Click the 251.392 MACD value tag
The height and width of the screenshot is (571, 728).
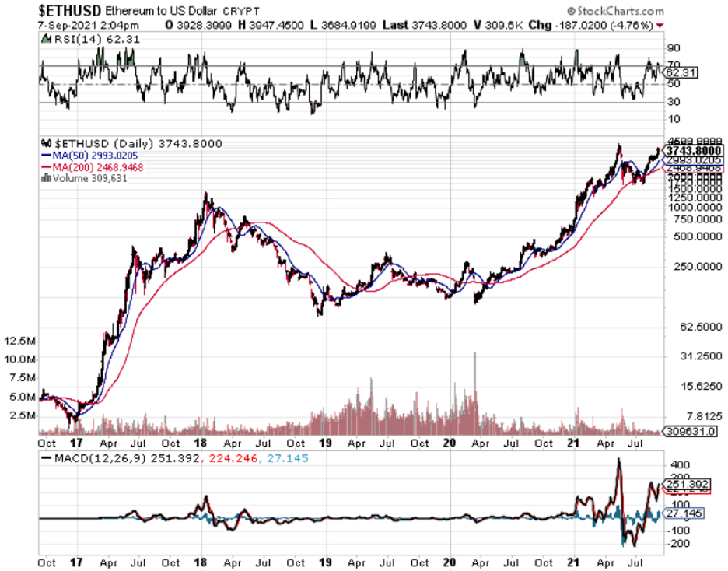click(687, 484)
